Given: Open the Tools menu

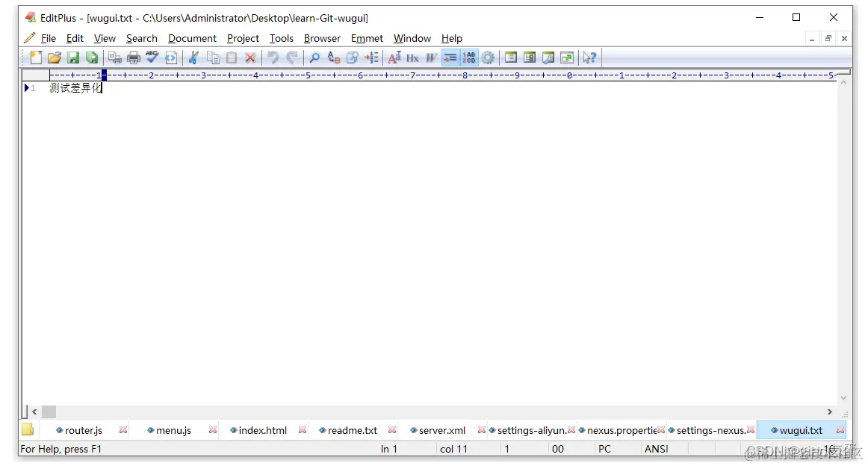Looking at the screenshot, I should tap(281, 38).
